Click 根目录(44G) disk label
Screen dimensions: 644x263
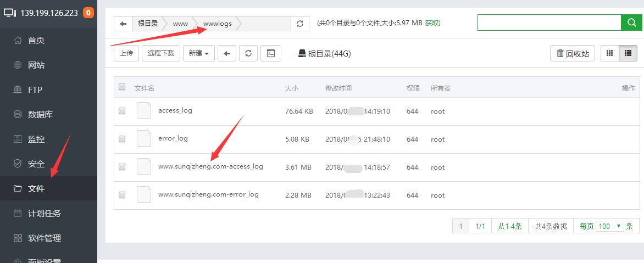coord(324,53)
